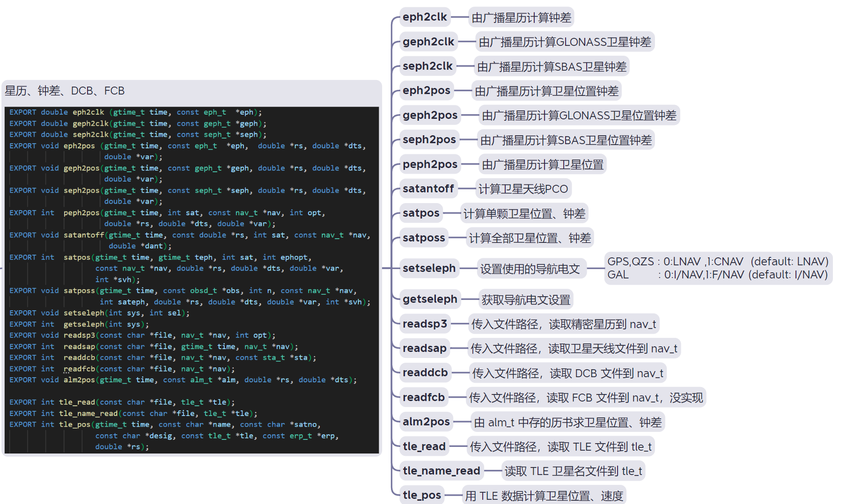
Task: Select the geph2pos node
Action: [x=430, y=116]
